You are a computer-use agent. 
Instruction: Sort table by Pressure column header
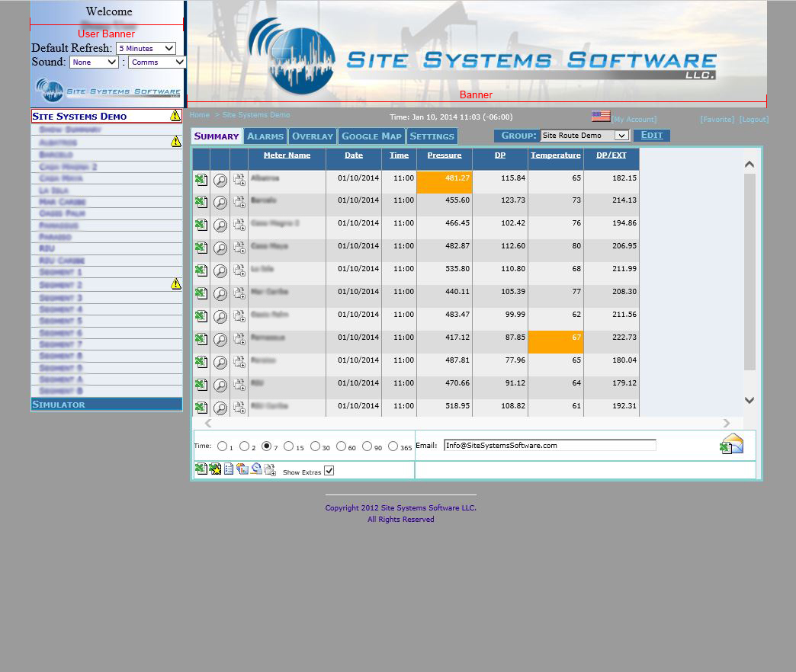coord(445,155)
